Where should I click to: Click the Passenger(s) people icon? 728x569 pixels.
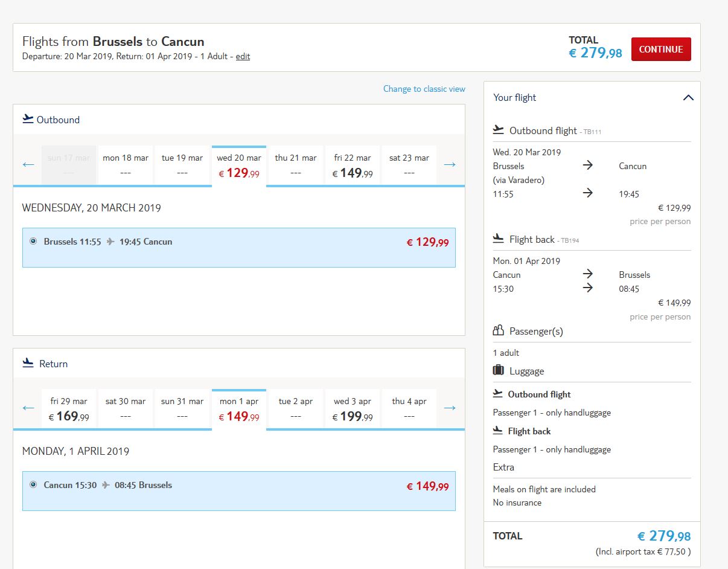point(499,330)
